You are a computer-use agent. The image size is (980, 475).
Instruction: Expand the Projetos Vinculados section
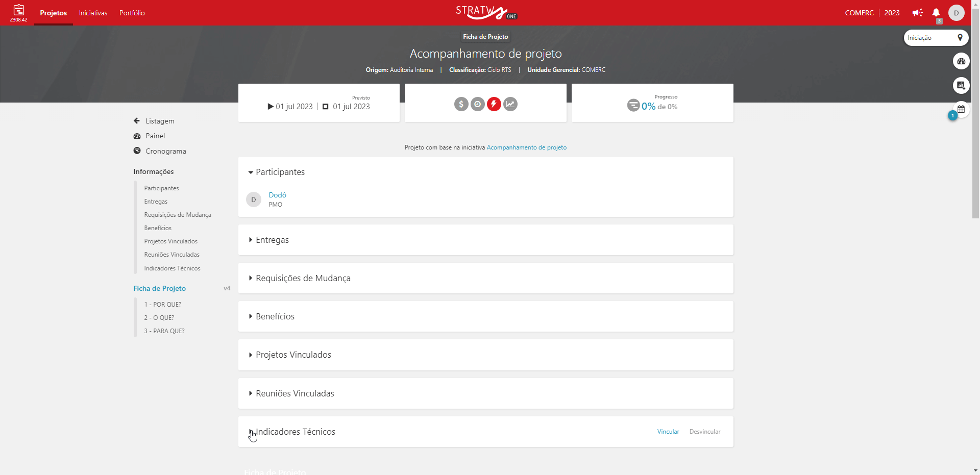(x=251, y=355)
